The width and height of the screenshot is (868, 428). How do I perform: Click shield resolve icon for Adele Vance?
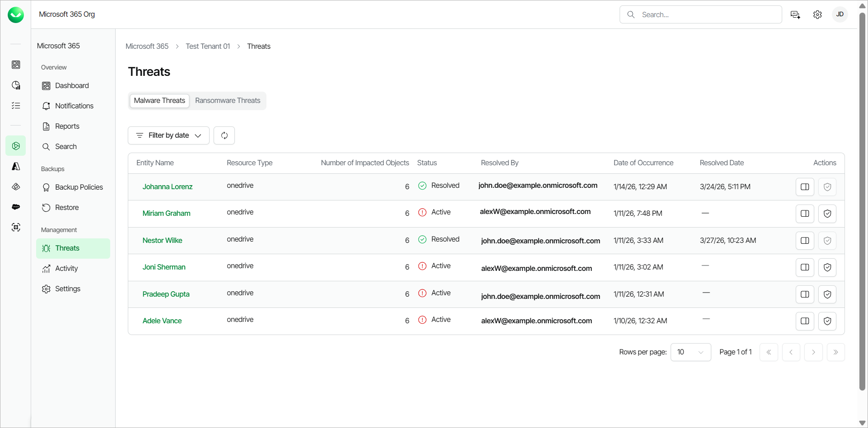(827, 321)
